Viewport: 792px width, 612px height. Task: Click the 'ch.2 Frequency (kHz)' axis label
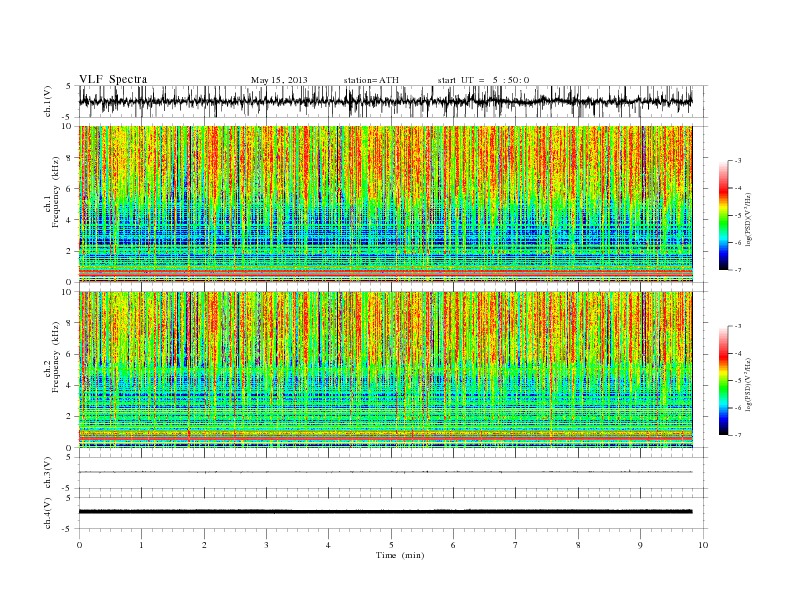[x=51, y=358]
